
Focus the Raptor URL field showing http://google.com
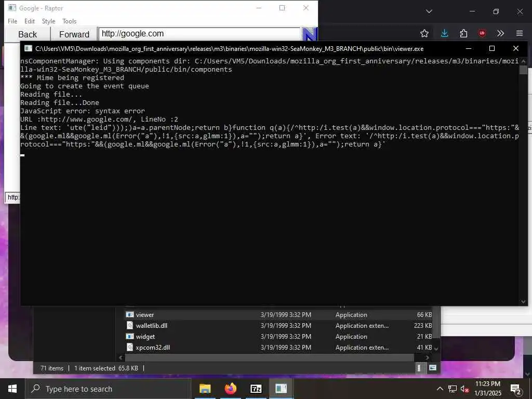pos(199,34)
